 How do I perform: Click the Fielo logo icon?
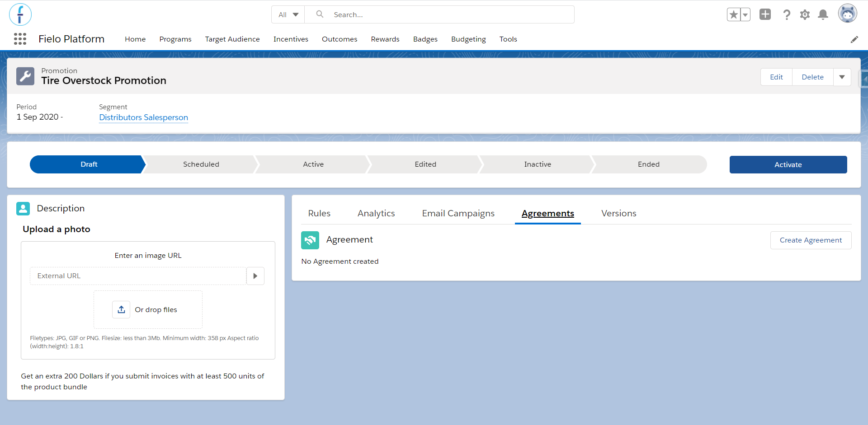[20, 14]
